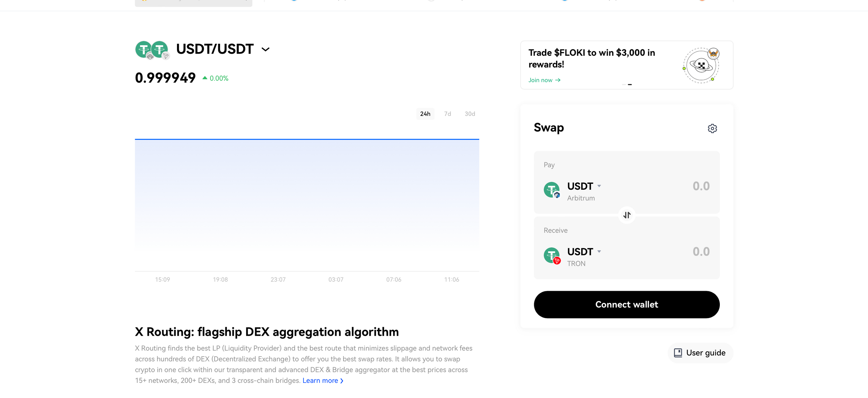Select the second carousel dot under the banner

pyautogui.click(x=630, y=84)
